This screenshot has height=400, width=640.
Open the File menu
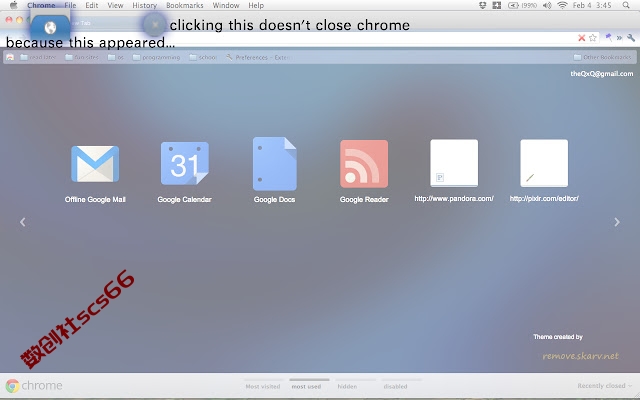(70, 5)
